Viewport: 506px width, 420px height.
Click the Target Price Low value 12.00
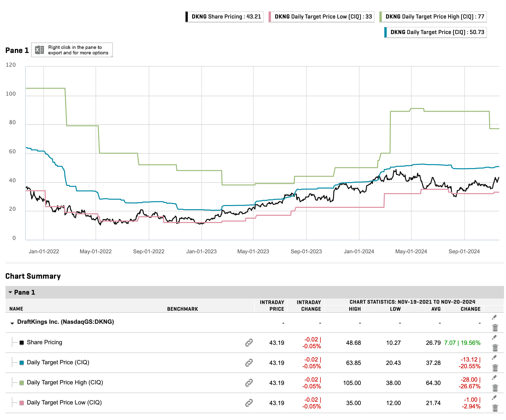pyautogui.click(x=393, y=403)
